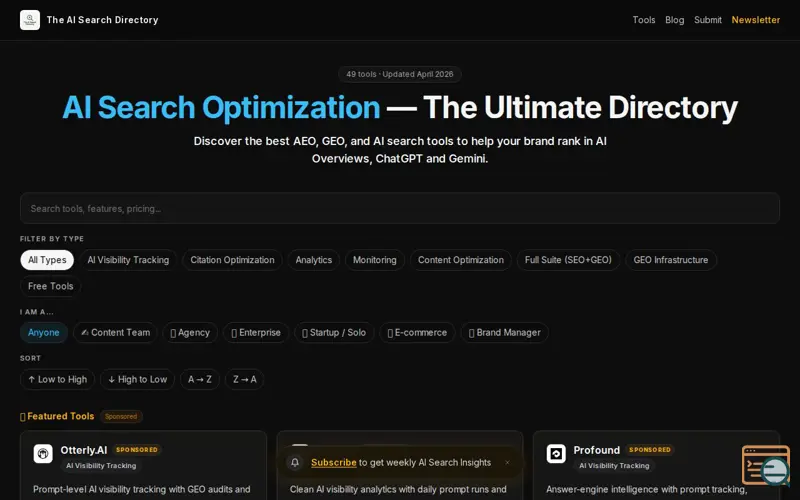
Task: Filter by Free Tools
Action: coord(51,286)
